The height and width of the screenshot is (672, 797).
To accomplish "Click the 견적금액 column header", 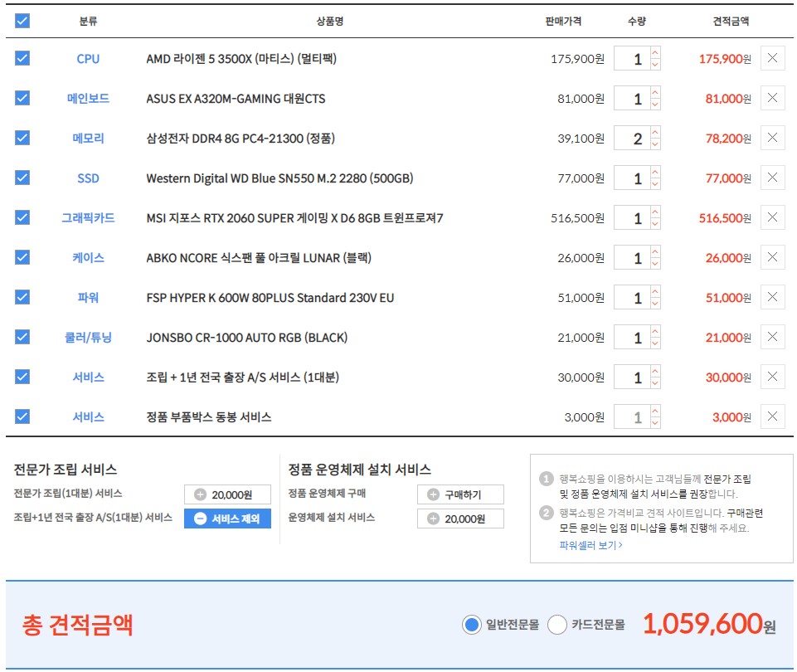I will (x=731, y=21).
